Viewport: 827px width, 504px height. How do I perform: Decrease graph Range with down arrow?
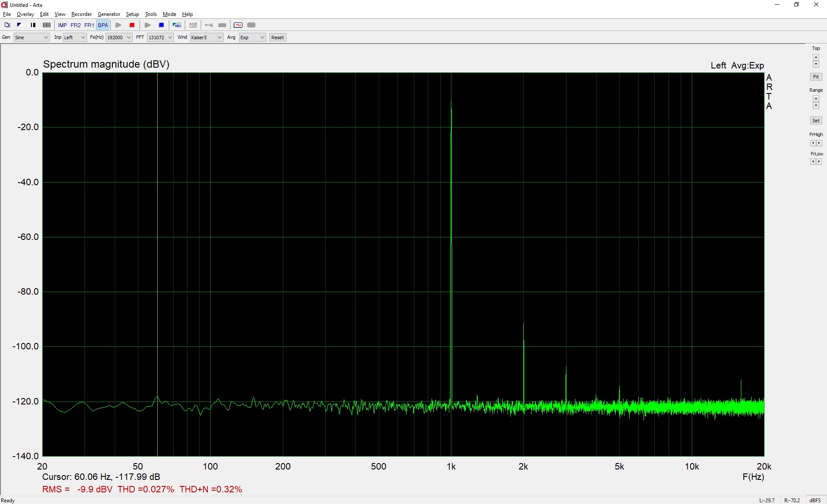tap(816, 106)
